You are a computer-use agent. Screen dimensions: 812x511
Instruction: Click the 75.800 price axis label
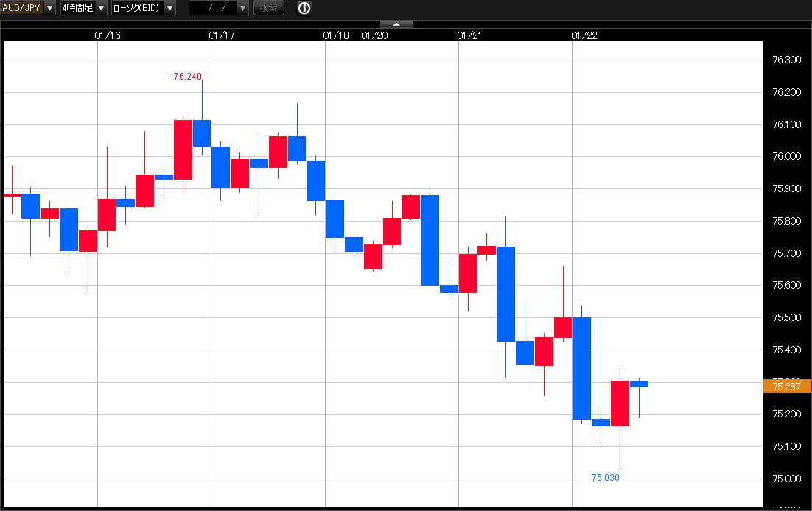(787, 221)
